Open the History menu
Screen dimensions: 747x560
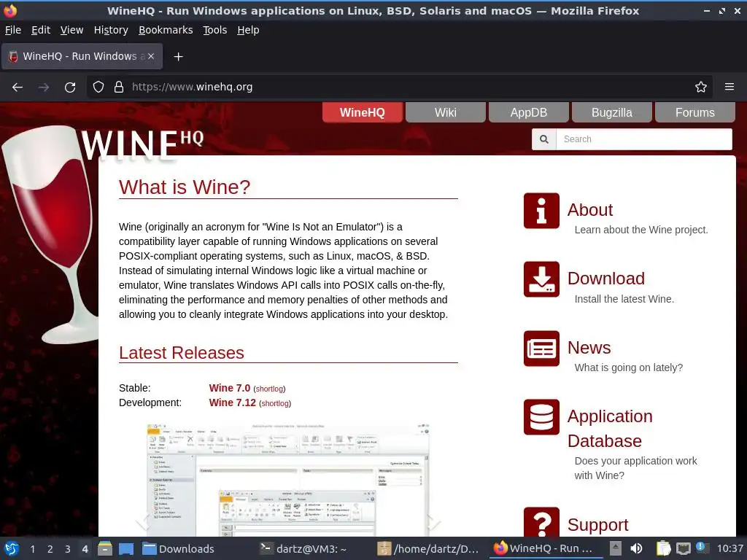pyautogui.click(x=111, y=30)
